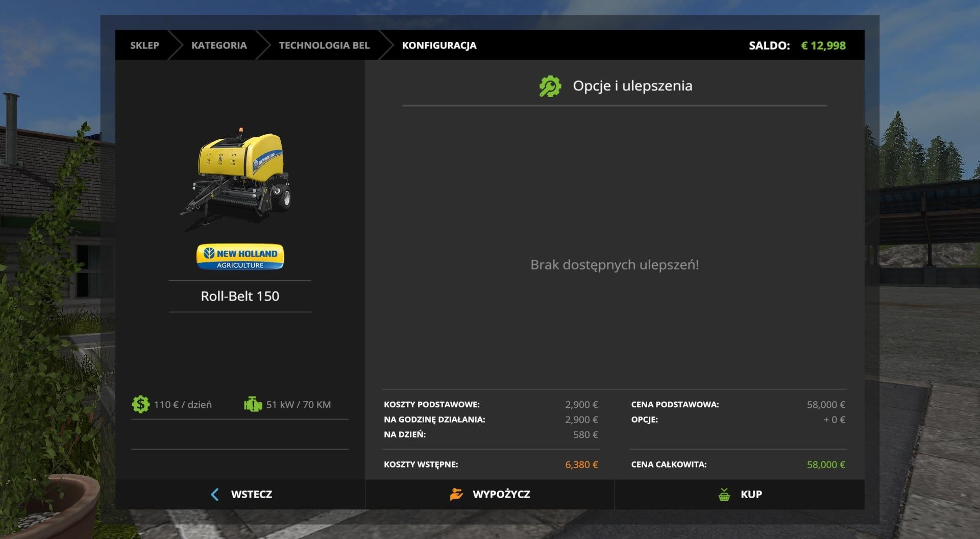Click the OPCJE: label
This screenshot has height=539, width=980.
645,420
